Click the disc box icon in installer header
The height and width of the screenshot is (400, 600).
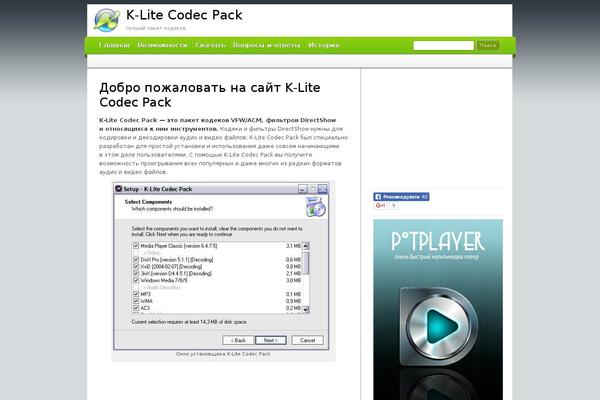[315, 207]
